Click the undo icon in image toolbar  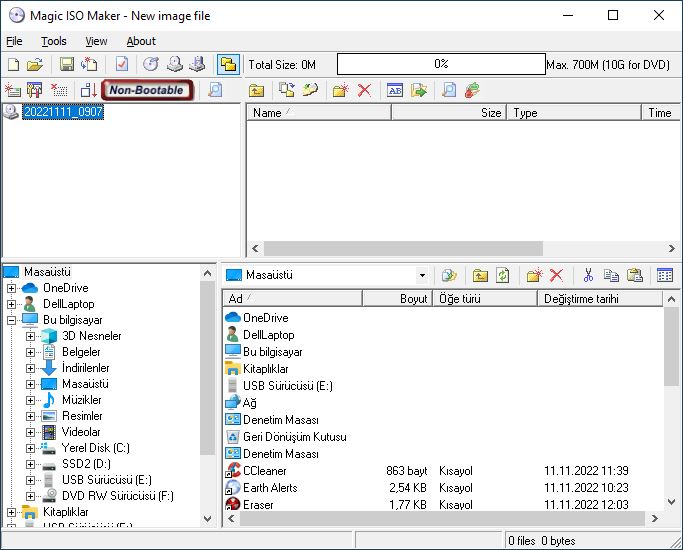pos(310,90)
